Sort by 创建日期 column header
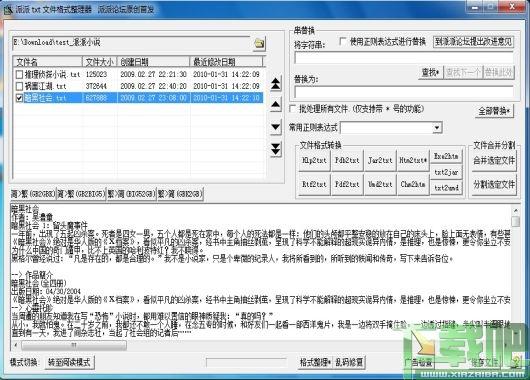 tap(153, 62)
